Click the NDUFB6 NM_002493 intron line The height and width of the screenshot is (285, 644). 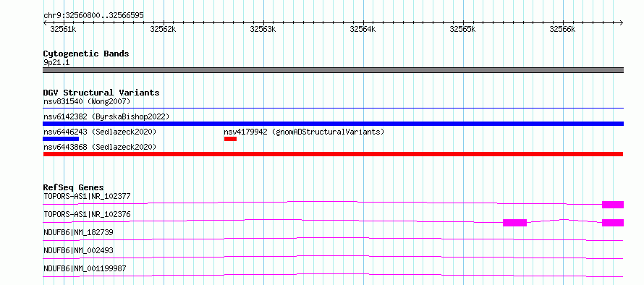[x=333, y=257]
